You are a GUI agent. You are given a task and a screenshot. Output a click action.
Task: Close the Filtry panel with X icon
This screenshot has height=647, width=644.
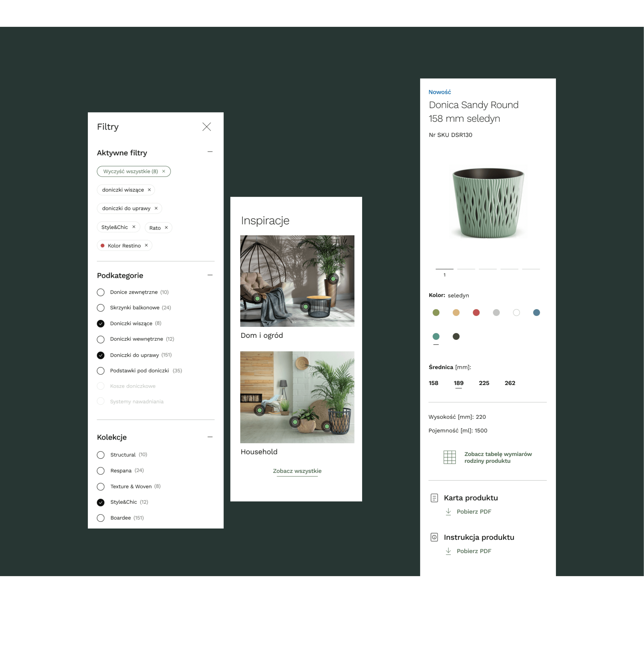(x=207, y=127)
